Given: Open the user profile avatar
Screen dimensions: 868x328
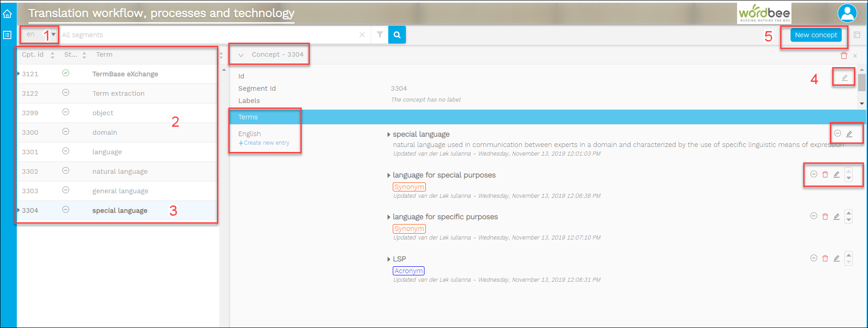Looking at the screenshot, I should point(847,13).
